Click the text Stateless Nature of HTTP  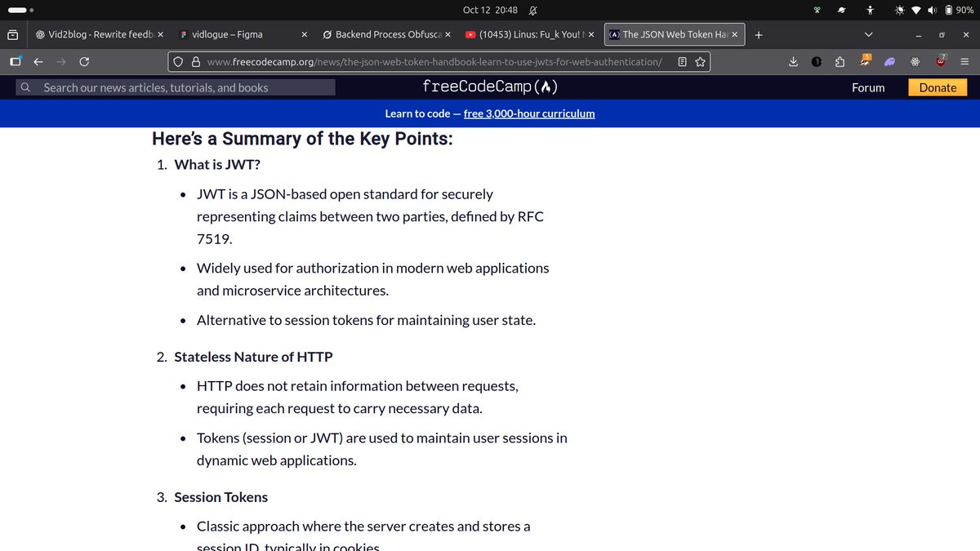253,357
